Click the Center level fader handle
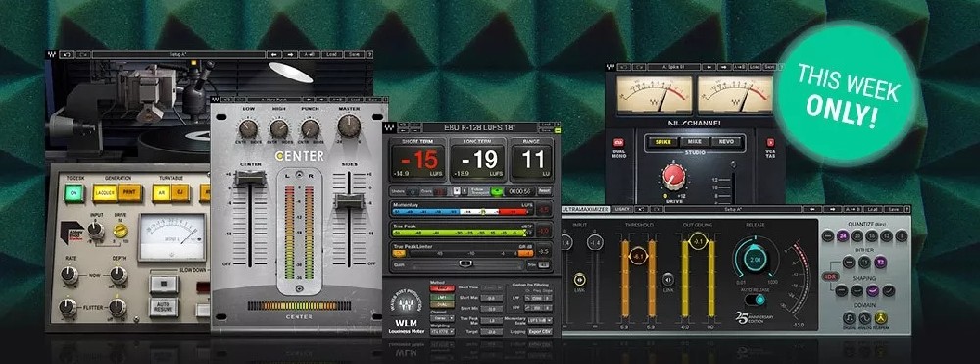 click(250, 179)
